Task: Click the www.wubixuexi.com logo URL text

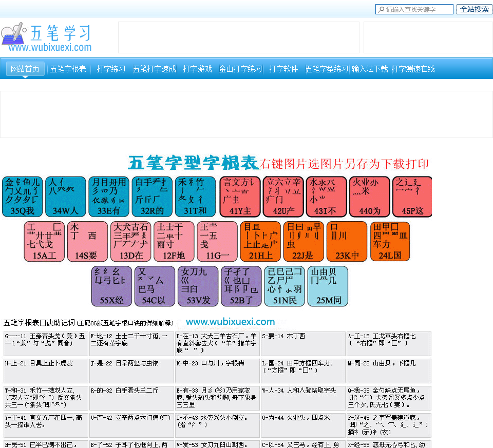Action: [x=50, y=47]
